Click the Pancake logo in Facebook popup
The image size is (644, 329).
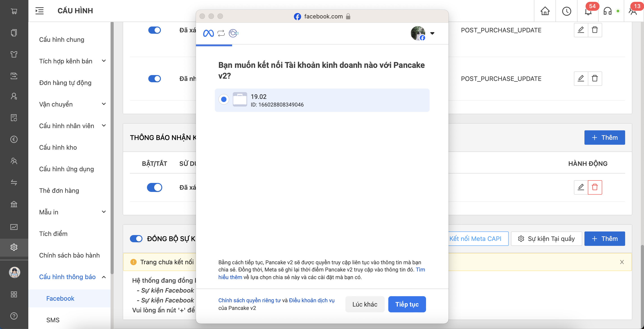pos(233,33)
